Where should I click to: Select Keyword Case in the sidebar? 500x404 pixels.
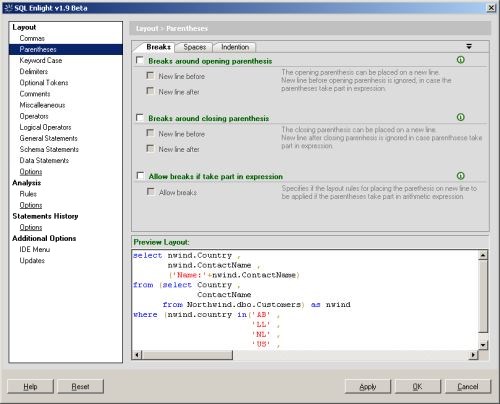[41, 60]
